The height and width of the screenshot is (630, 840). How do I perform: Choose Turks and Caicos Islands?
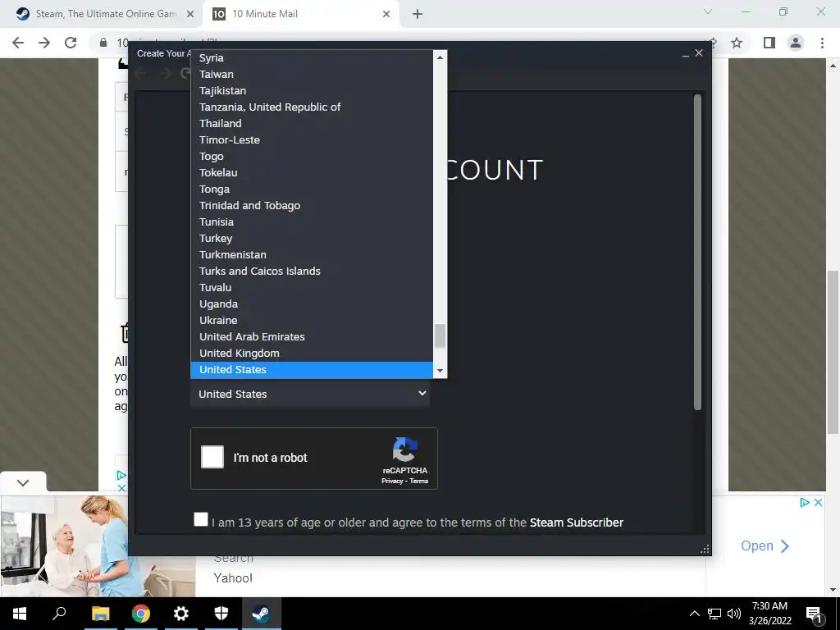pos(312,271)
